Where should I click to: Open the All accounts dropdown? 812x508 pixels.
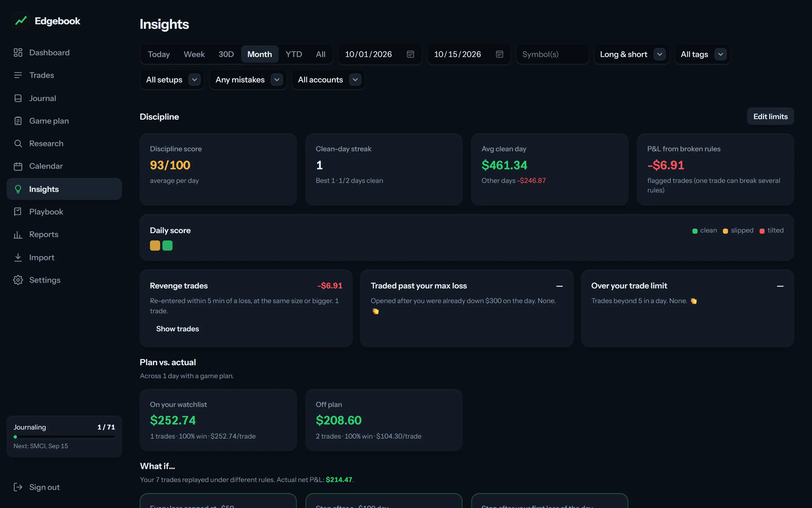coord(355,80)
